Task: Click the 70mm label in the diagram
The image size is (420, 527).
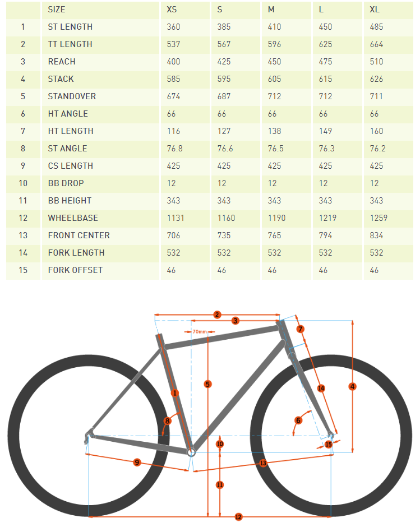Action: coord(199,331)
